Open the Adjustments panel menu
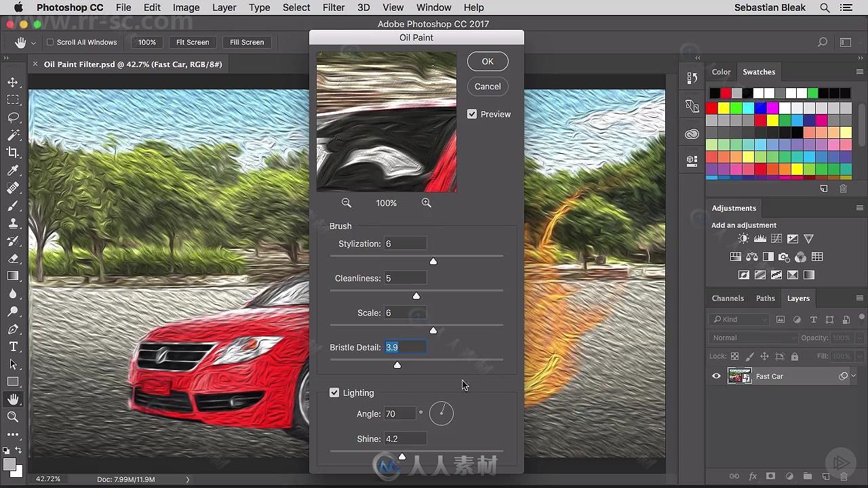The width and height of the screenshot is (868, 488). click(859, 208)
